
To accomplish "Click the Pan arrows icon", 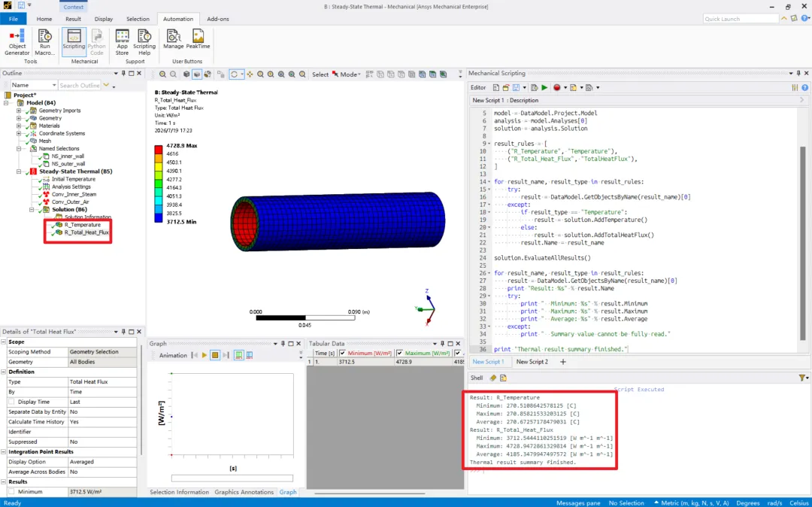I will [250, 74].
